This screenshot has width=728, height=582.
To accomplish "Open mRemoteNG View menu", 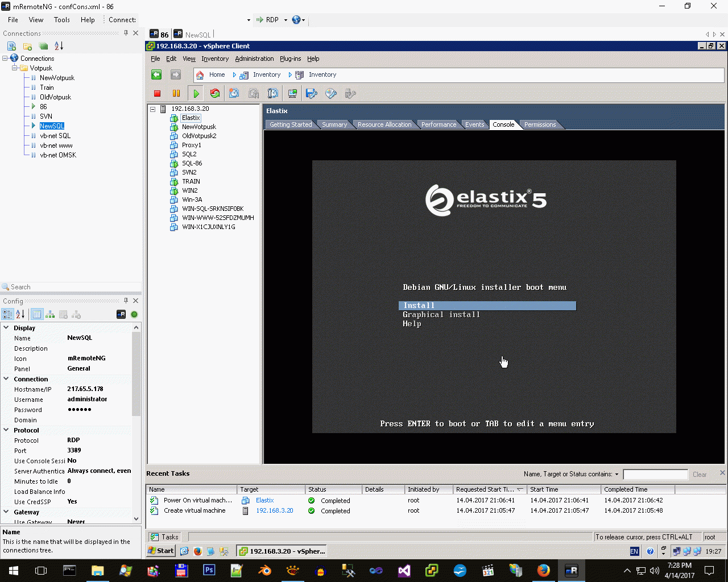I will pyautogui.click(x=36, y=20).
